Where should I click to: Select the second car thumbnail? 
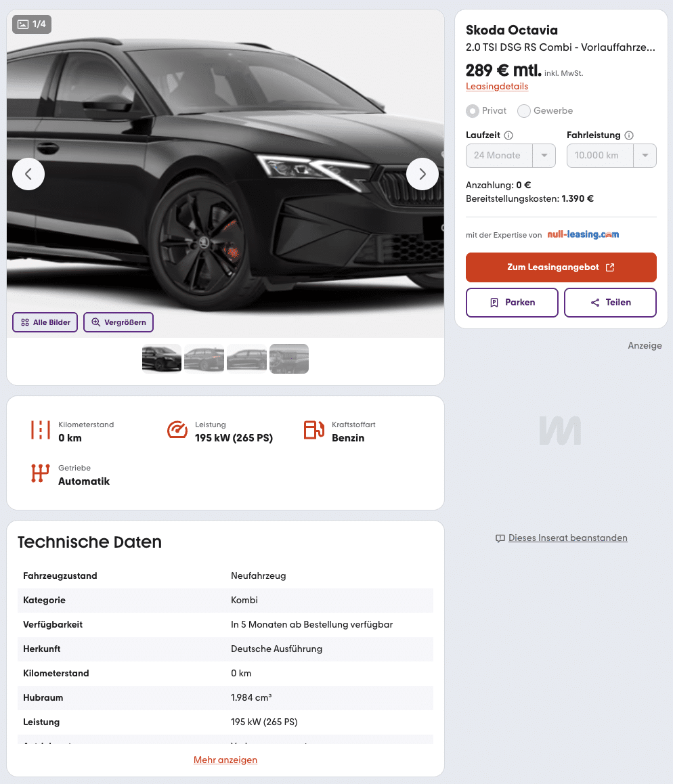point(204,359)
